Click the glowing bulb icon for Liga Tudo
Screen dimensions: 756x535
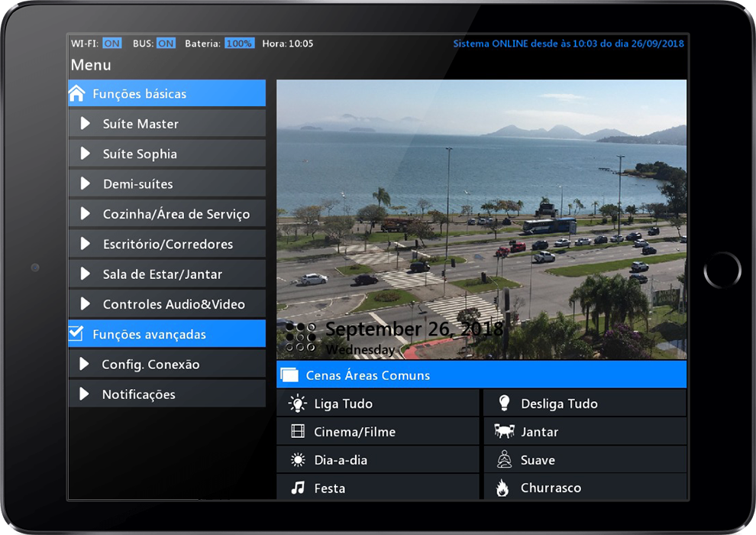298,404
